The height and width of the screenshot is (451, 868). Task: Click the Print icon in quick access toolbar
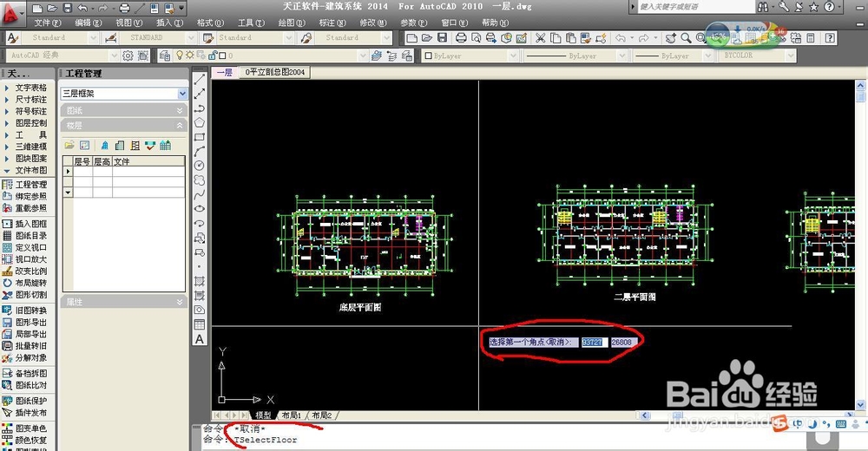click(x=124, y=8)
